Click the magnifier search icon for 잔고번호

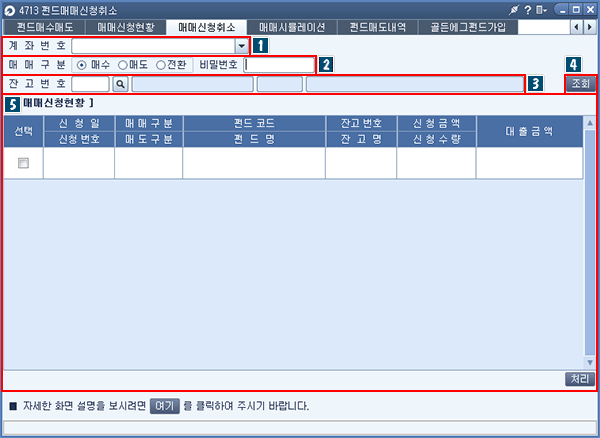[x=120, y=84]
